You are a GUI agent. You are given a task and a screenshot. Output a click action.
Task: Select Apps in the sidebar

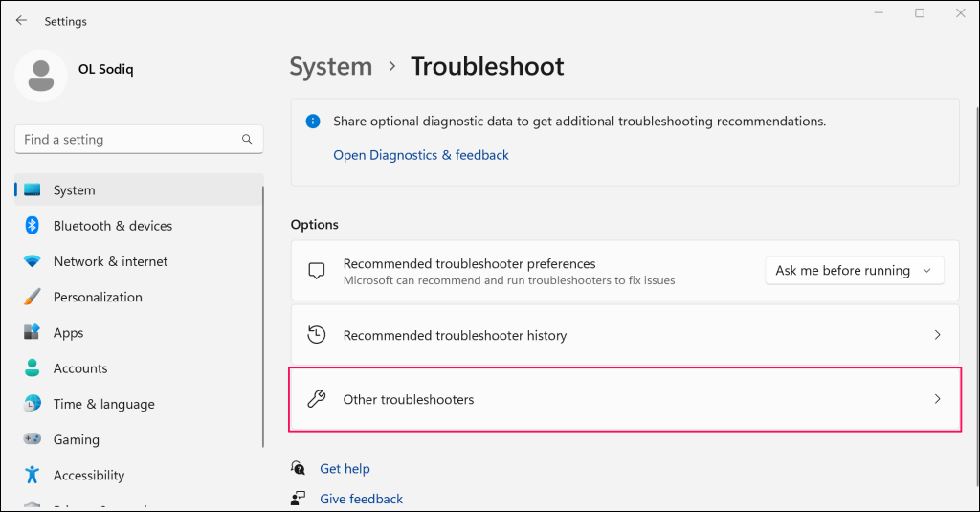68,333
